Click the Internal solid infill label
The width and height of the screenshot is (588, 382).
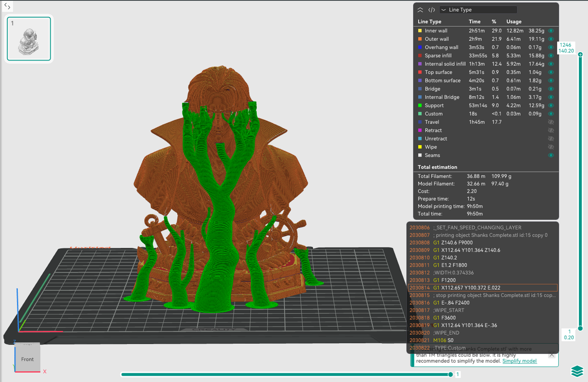click(445, 64)
